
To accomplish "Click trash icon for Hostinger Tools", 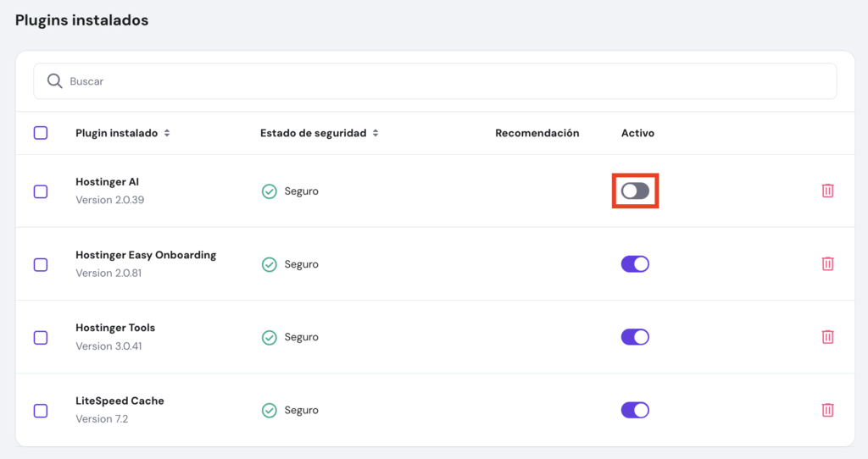I will point(828,337).
